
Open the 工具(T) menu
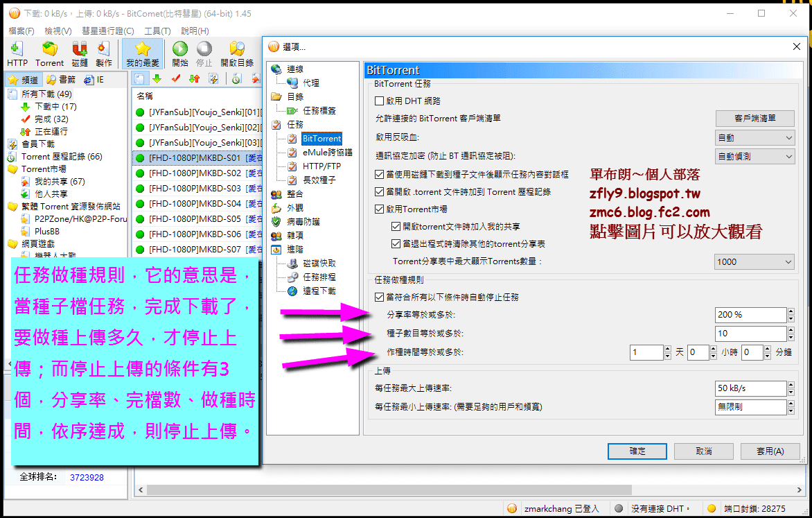point(157,31)
